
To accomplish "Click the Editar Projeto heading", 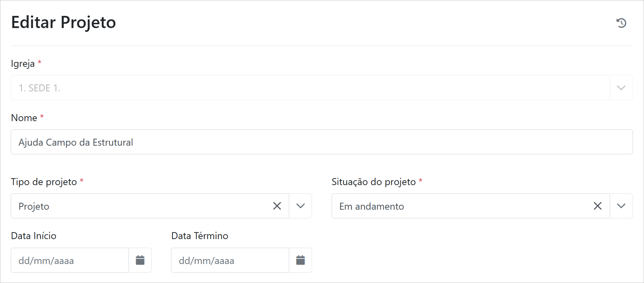I will tap(64, 22).
